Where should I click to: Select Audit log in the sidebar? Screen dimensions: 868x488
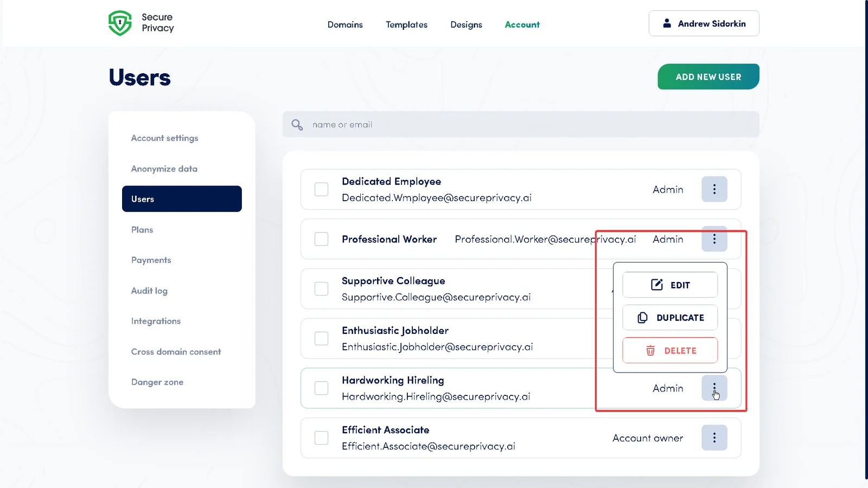point(149,291)
